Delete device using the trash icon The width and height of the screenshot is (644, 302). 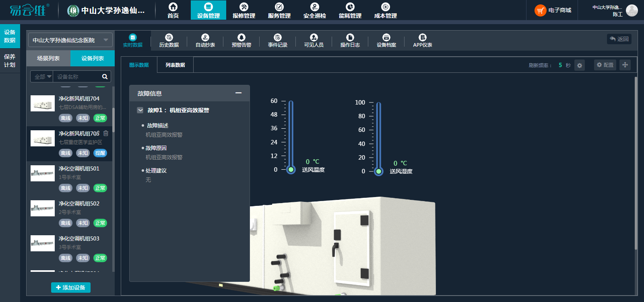(106, 133)
